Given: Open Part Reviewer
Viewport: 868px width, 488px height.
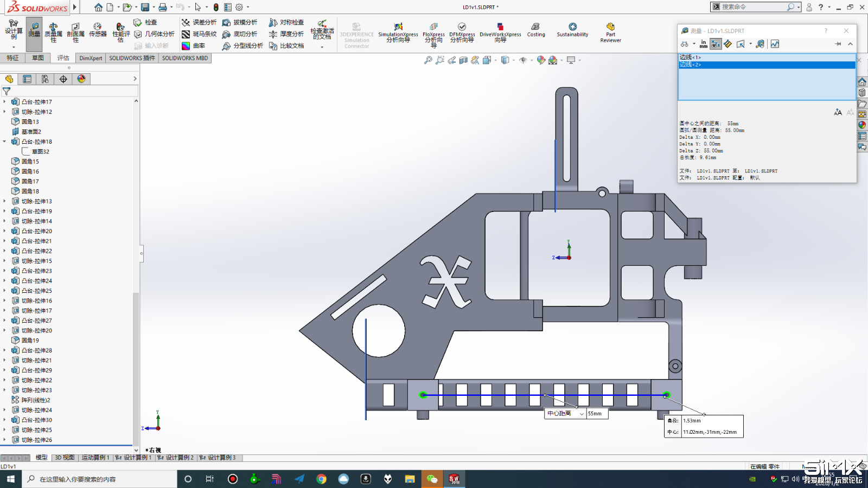Looking at the screenshot, I should click(x=610, y=33).
